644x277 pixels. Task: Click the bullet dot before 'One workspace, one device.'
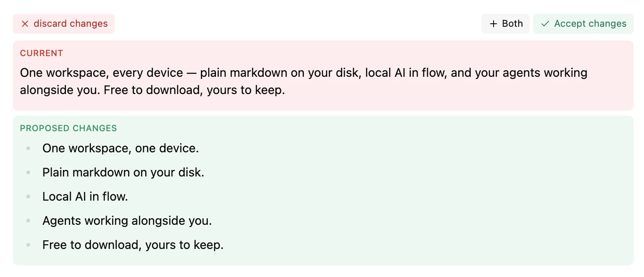pos(28,148)
